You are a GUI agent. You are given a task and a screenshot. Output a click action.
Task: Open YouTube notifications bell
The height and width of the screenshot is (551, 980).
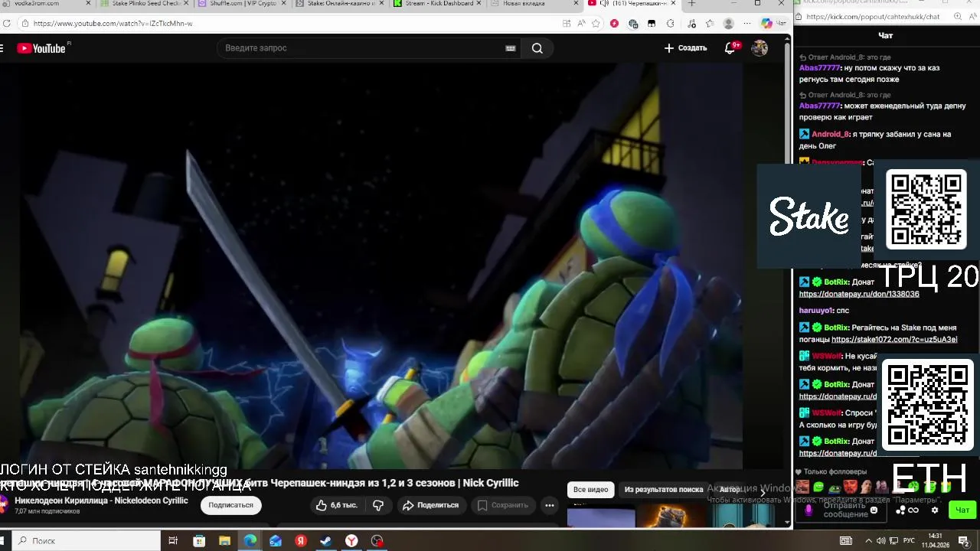click(730, 48)
